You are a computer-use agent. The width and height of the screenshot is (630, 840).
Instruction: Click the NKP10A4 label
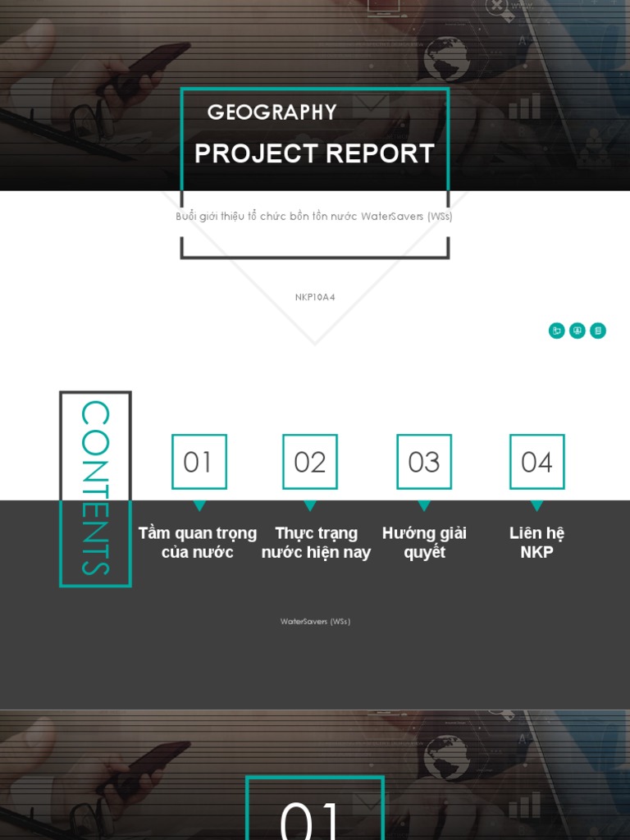(x=315, y=297)
